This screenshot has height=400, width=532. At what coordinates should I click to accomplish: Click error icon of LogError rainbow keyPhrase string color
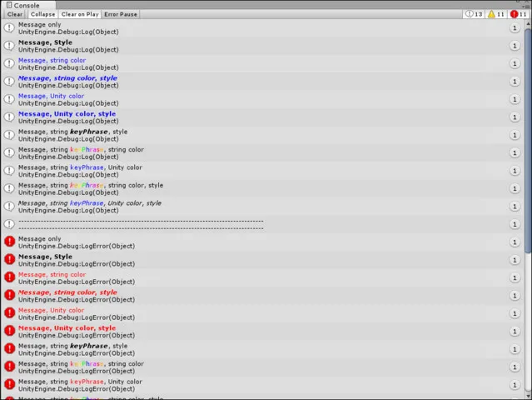point(9,367)
